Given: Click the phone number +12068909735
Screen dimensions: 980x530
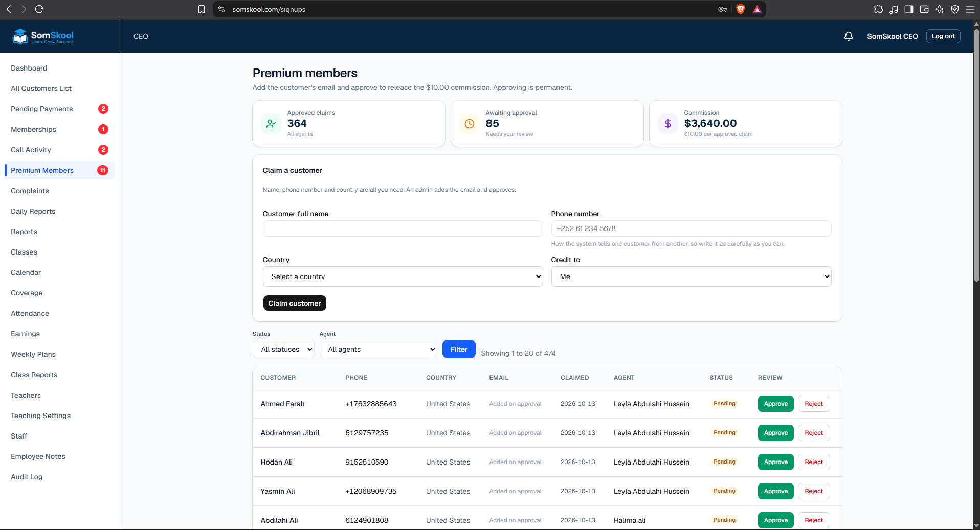Looking at the screenshot, I should pos(371,491).
